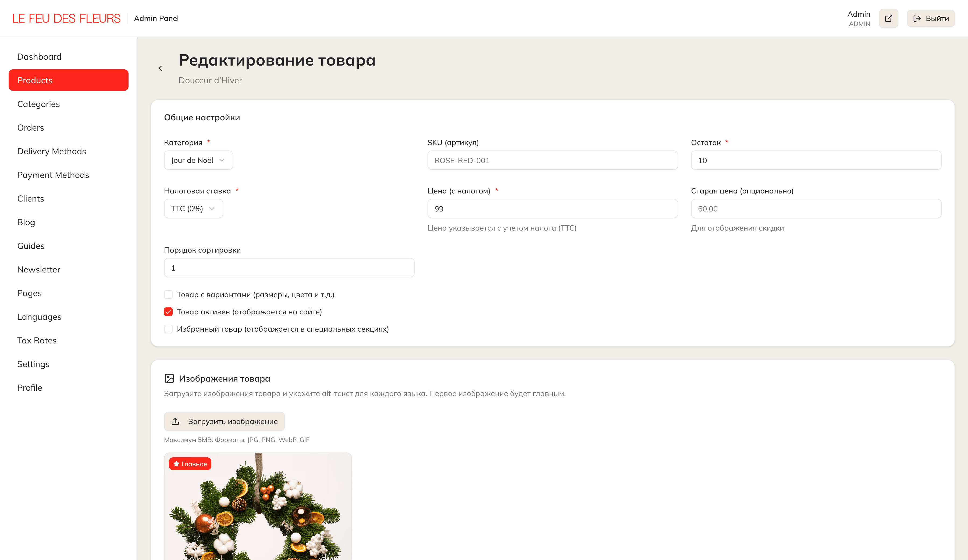The width and height of the screenshot is (968, 560).
Task: Navigate to the Orders section
Action: click(x=30, y=127)
